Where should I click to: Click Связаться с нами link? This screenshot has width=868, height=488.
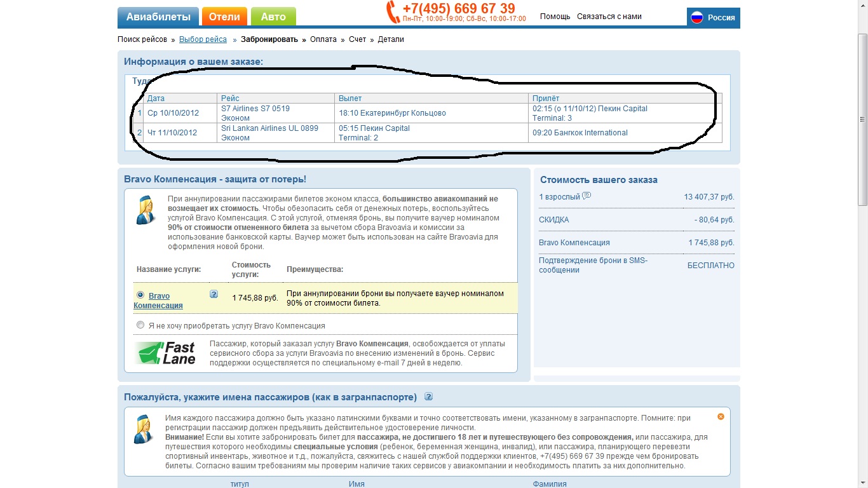pos(609,17)
